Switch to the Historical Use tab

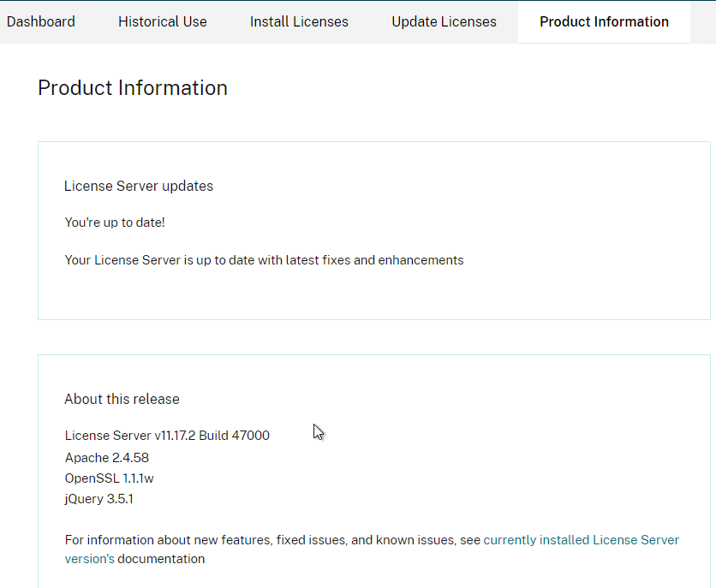point(163,22)
